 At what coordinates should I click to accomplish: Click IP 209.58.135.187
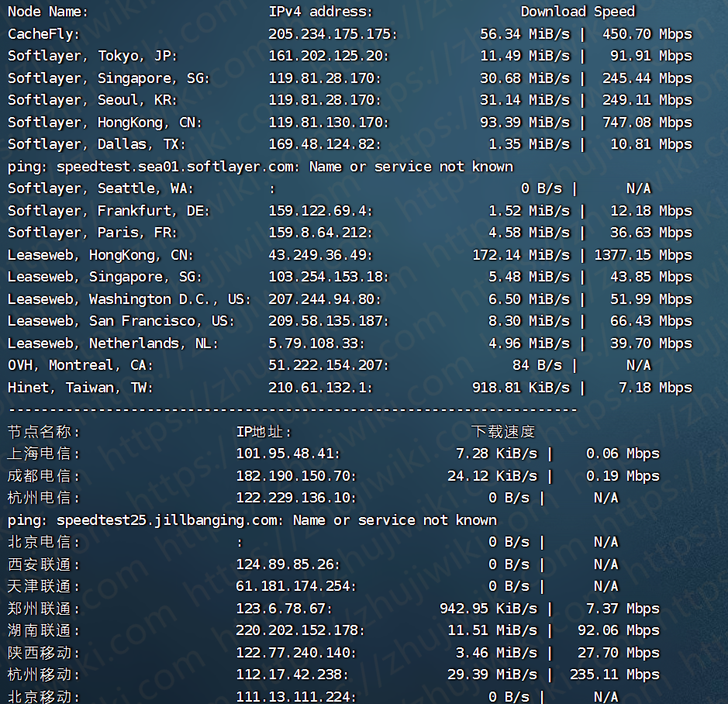click(x=328, y=321)
